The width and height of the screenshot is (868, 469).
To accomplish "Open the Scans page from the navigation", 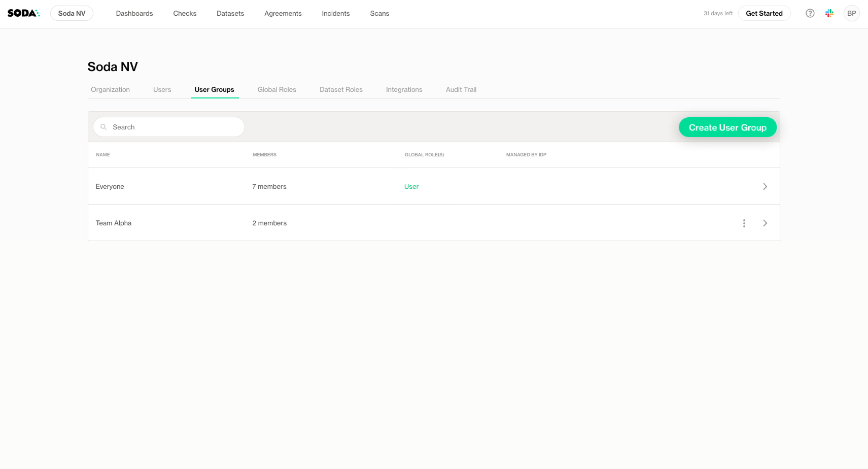I will [379, 13].
